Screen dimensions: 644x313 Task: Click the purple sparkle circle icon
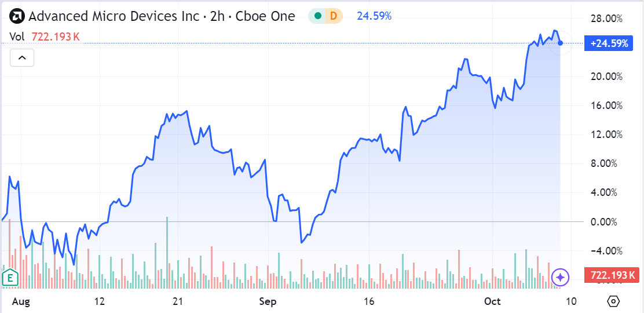tap(560, 277)
